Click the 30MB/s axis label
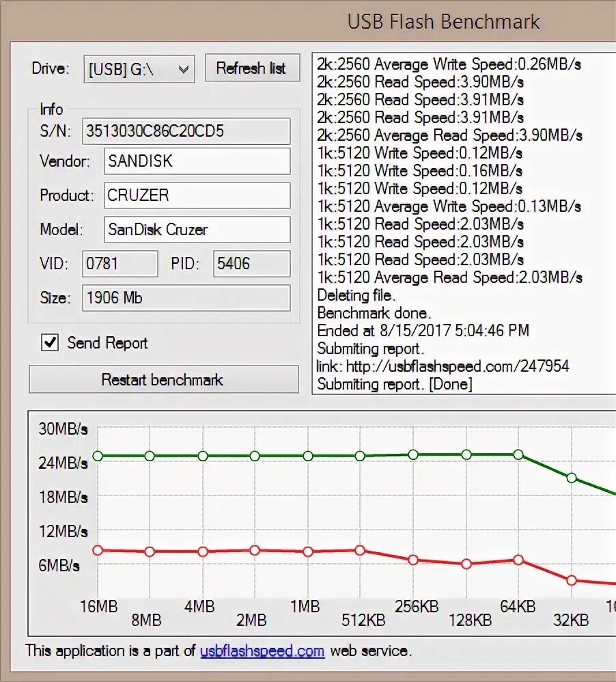616x682 pixels. [x=63, y=429]
